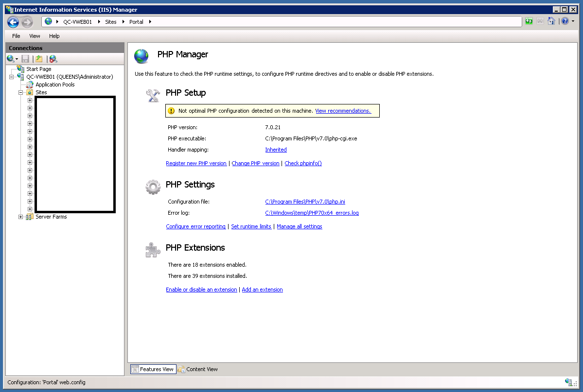
Task: Click the Delete Connection icon
Action: coord(53,59)
